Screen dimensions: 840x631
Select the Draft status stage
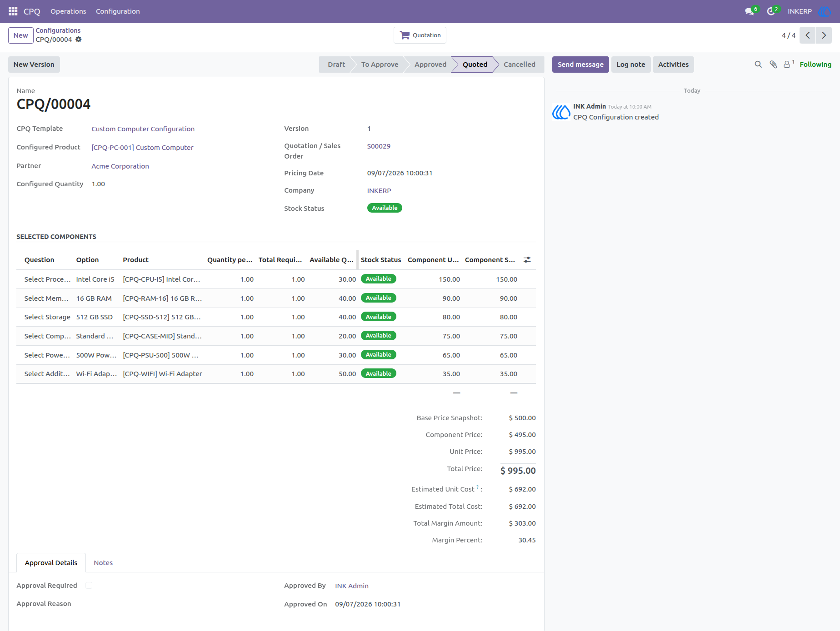tap(336, 65)
